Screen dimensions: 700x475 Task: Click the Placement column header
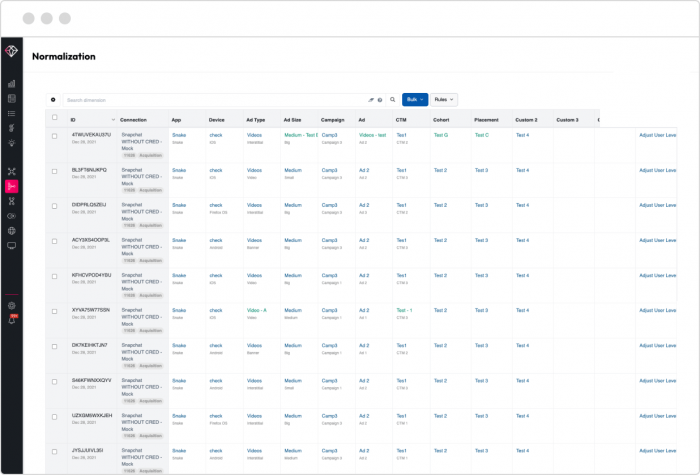tap(486, 120)
